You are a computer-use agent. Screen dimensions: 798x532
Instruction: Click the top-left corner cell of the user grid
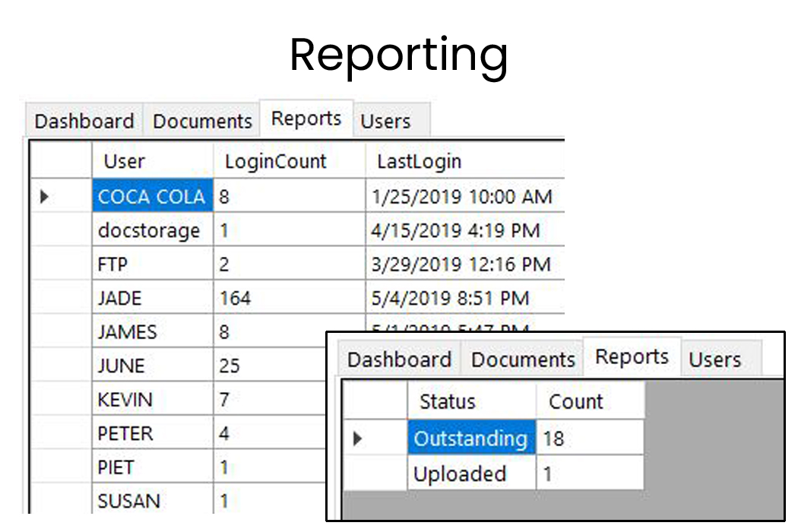61,160
